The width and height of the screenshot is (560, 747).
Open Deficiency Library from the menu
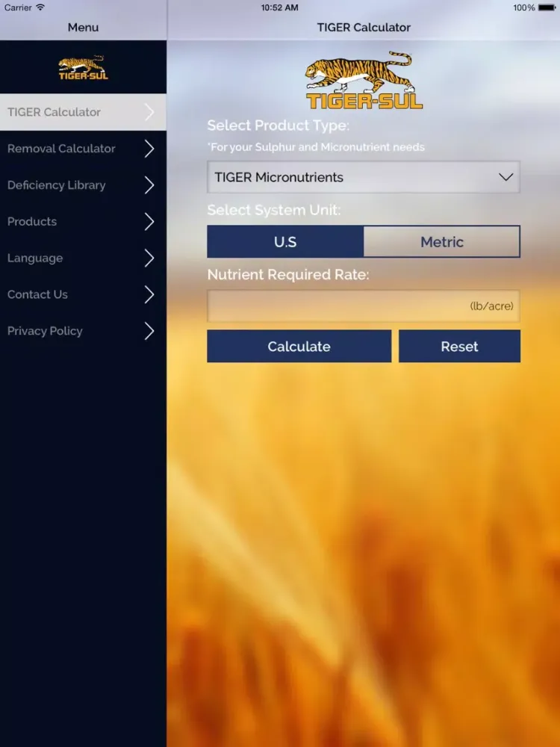tap(83, 185)
